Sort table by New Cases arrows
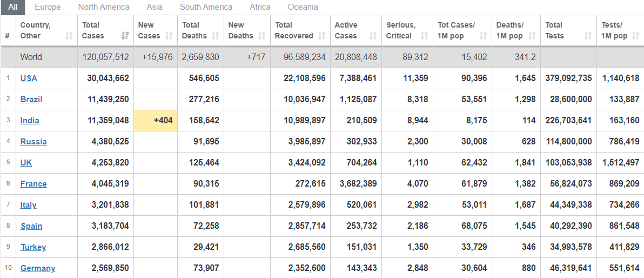Viewport: 644px width, 278px height. click(169, 36)
